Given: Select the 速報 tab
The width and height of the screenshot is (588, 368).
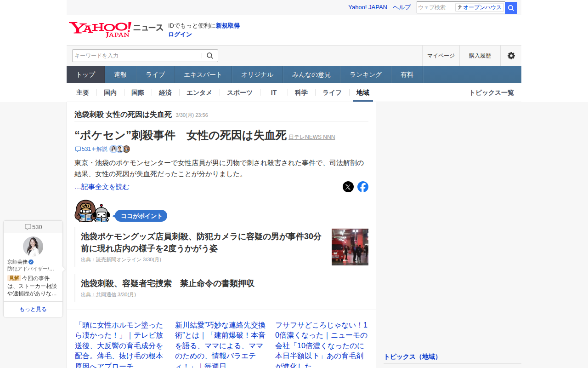Looking at the screenshot, I should click(x=120, y=75).
